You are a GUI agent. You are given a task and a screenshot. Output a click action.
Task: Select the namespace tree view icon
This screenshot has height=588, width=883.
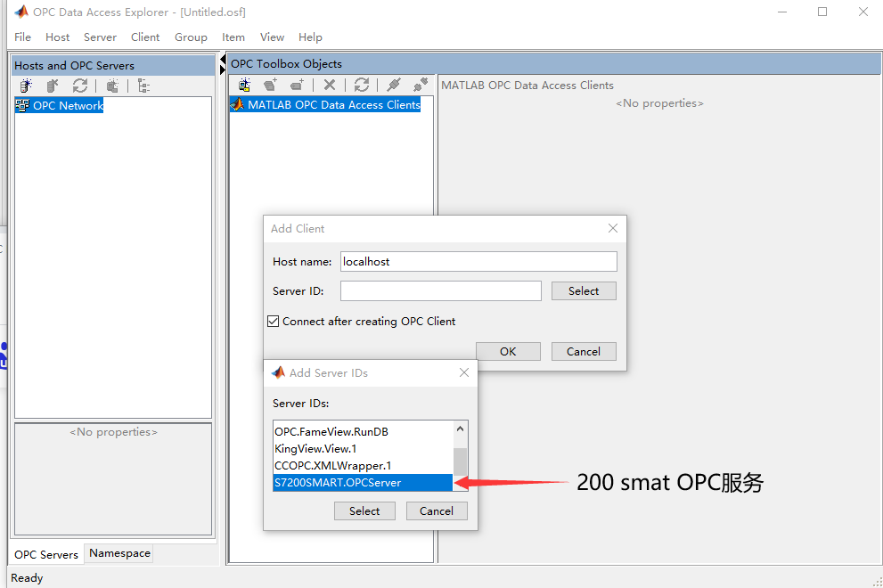(144, 86)
